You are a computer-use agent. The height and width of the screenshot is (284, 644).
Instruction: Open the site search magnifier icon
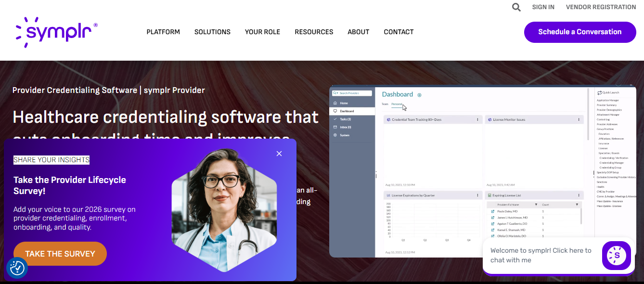point(516,7)
